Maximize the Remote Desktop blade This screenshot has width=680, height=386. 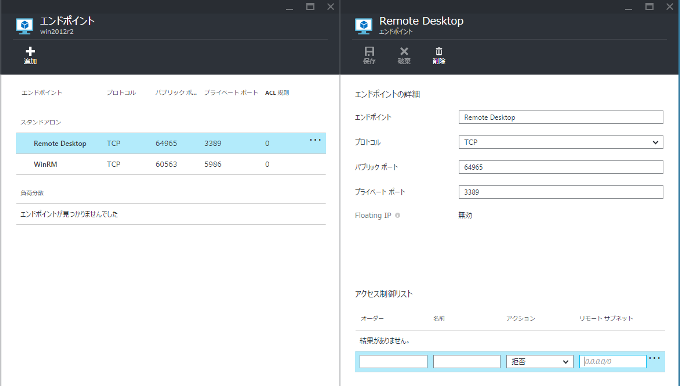coord(649,7)
